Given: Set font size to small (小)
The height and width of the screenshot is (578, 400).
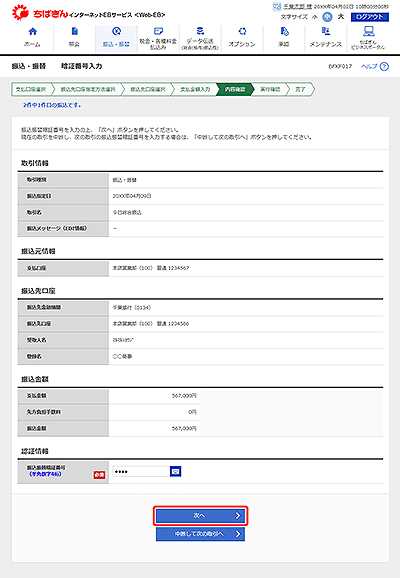Looking at the screenshot, I should coord(314,17).
